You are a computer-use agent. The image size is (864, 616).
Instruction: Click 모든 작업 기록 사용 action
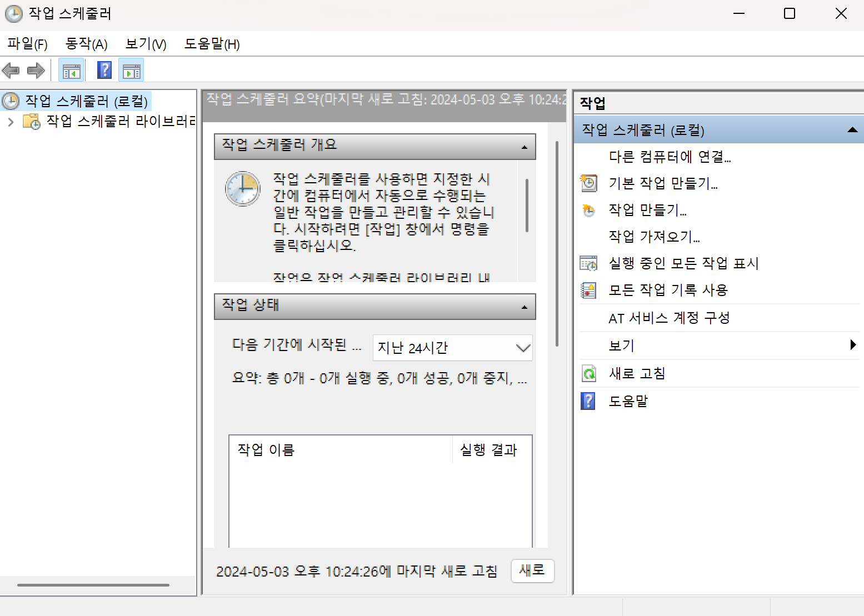tap(668, 290)
